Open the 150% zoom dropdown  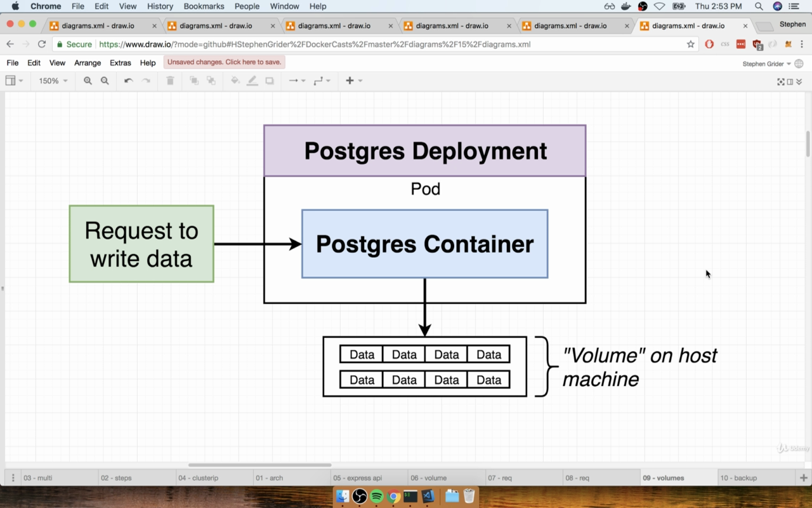point(53,81)
